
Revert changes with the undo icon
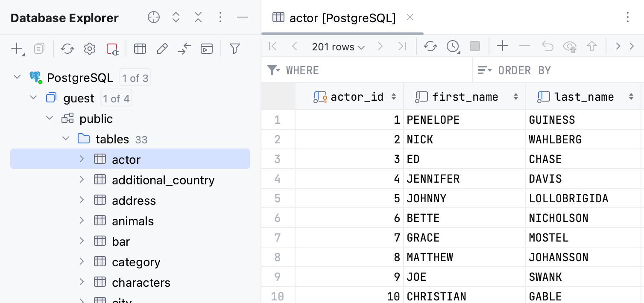tap(547, 46)
